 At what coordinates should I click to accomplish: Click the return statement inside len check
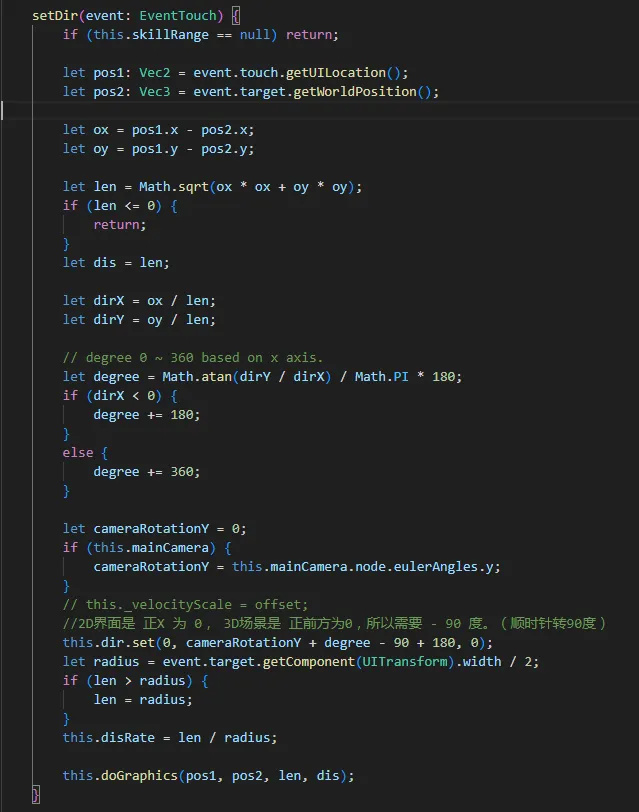coord(120,225)
